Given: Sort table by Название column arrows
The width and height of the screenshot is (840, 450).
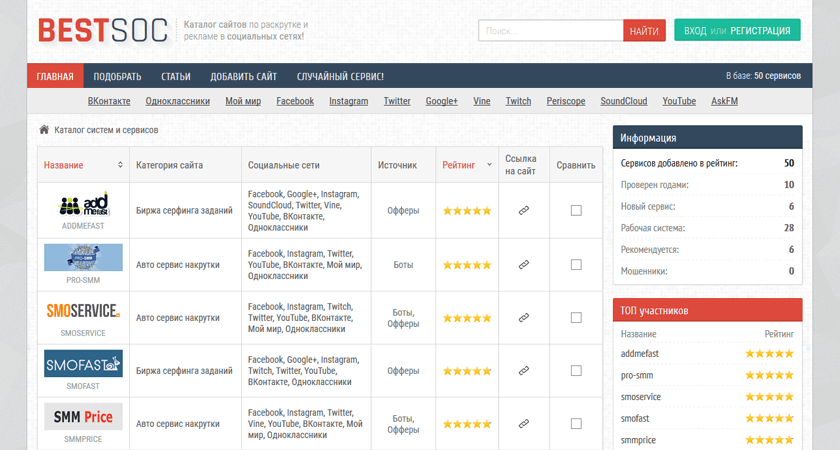Looking at the screenshot, I should pyautogui.click(x=120, y=165).
